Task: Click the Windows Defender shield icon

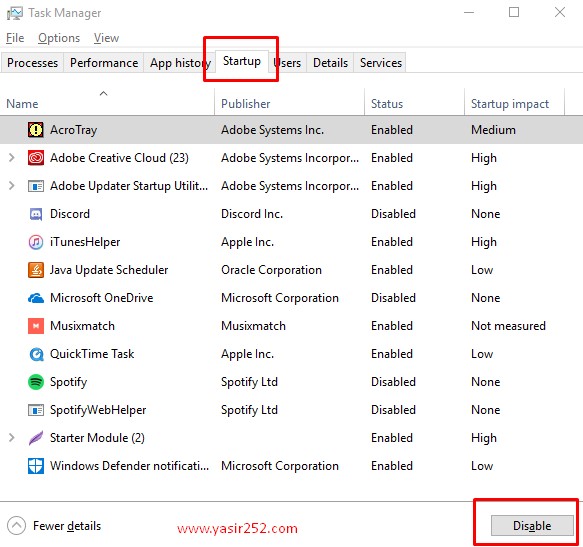Action: (x=36, y=466)
